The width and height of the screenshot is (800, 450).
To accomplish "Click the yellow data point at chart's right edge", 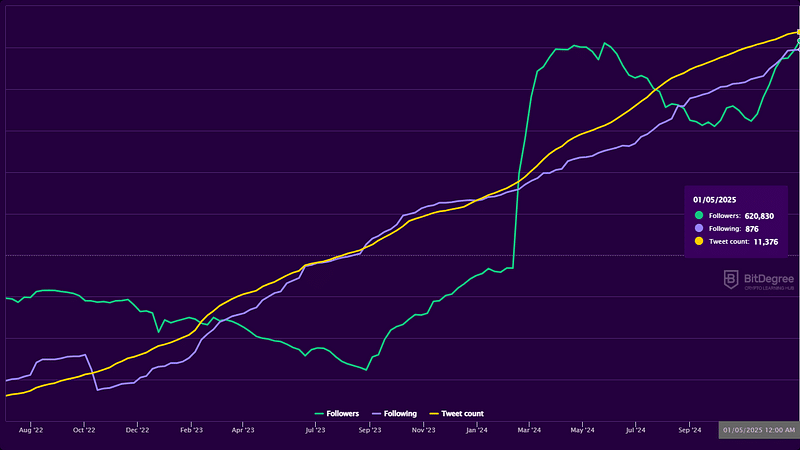I will [798, 32].
